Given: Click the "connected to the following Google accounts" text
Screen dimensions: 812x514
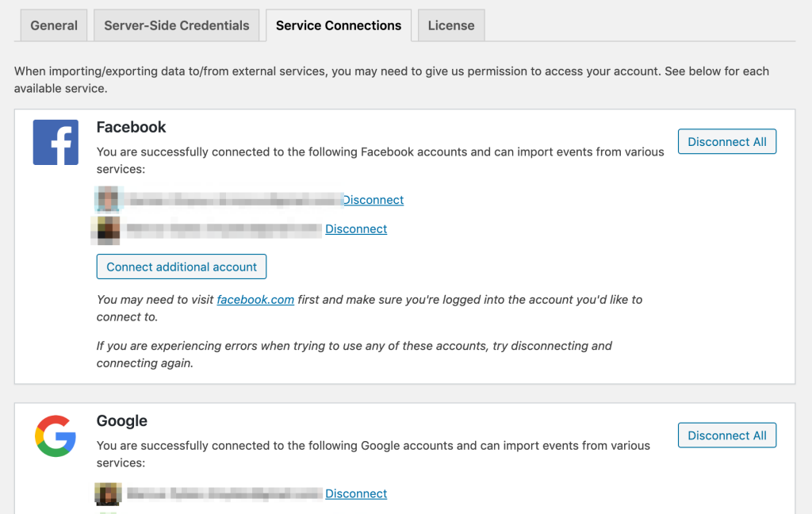Looking at the screenshot, I should [373, 454].
